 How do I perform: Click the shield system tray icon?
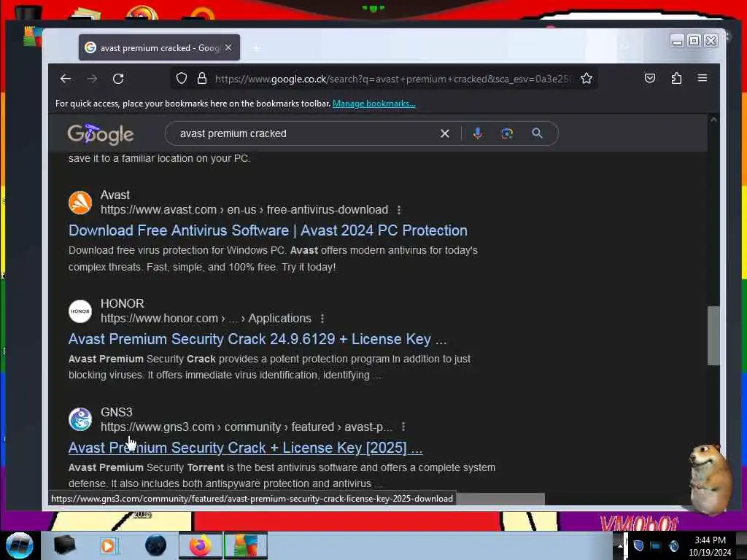click(638, 545)
